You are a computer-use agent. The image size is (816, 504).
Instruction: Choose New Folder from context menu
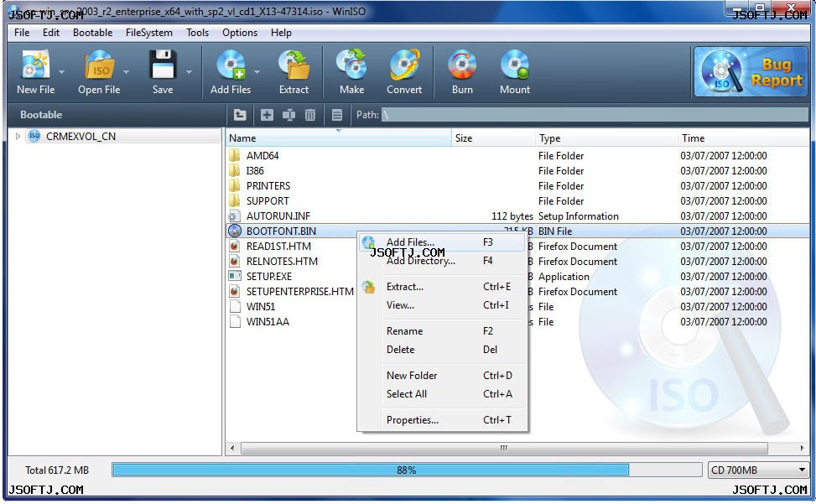coord(442,376)
